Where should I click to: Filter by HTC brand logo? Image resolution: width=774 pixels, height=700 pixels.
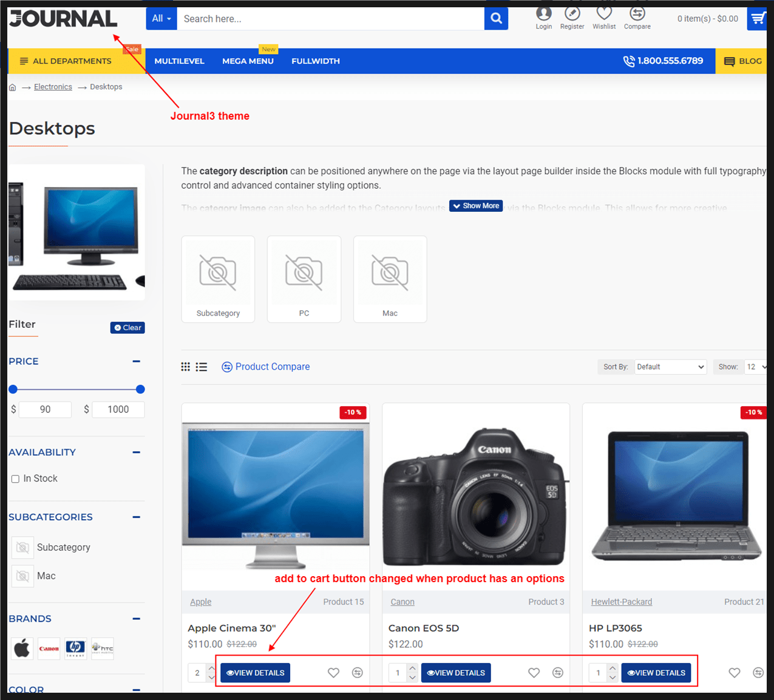(103, 648)
